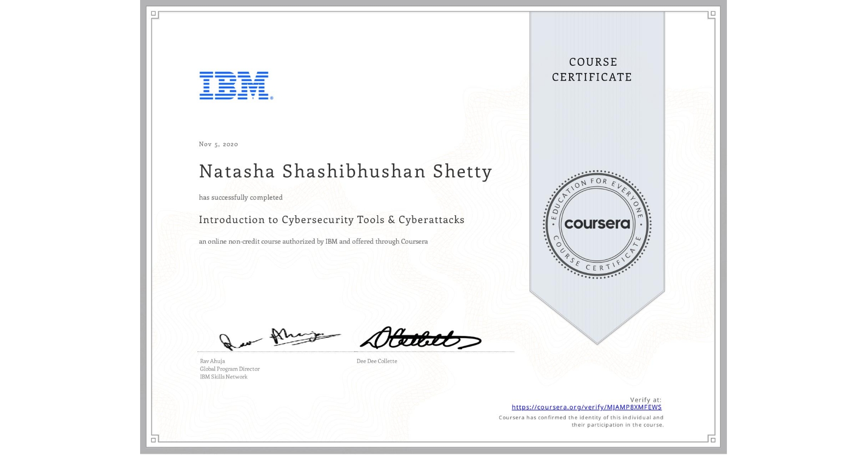868x455 pixels.
Task: Click the Coursera seal emblem
Action: click(x=597, y=225)
